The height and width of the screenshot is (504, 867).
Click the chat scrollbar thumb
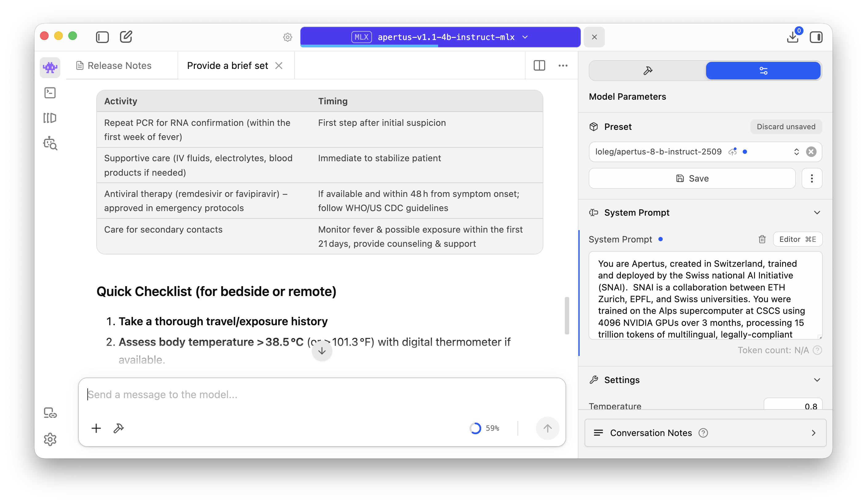click(x=567, y=315)
